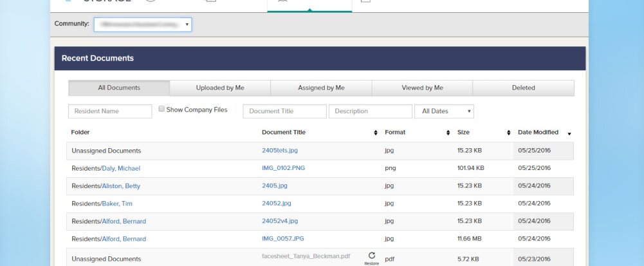Click into the Description filter box
The height and width of the screenshot is (266, 644).
(x=370, y=111)
